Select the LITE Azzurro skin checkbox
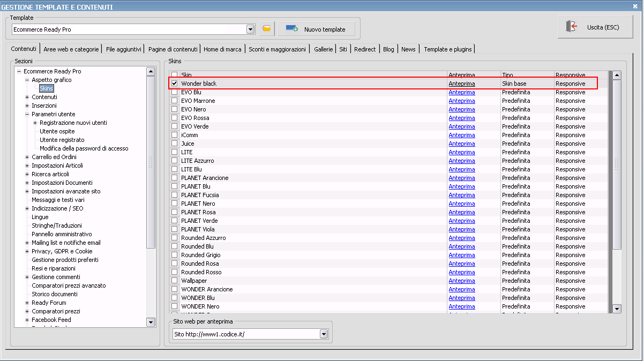 174,161
